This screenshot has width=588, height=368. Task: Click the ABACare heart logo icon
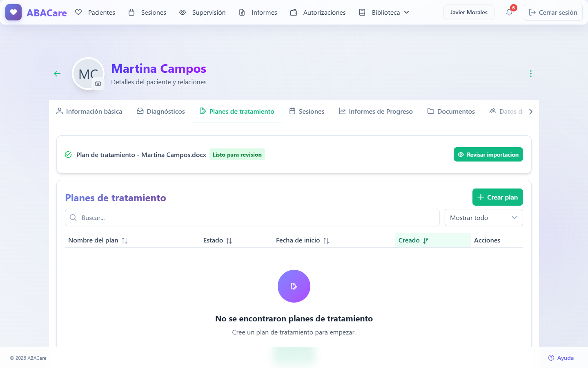[13, 12]
